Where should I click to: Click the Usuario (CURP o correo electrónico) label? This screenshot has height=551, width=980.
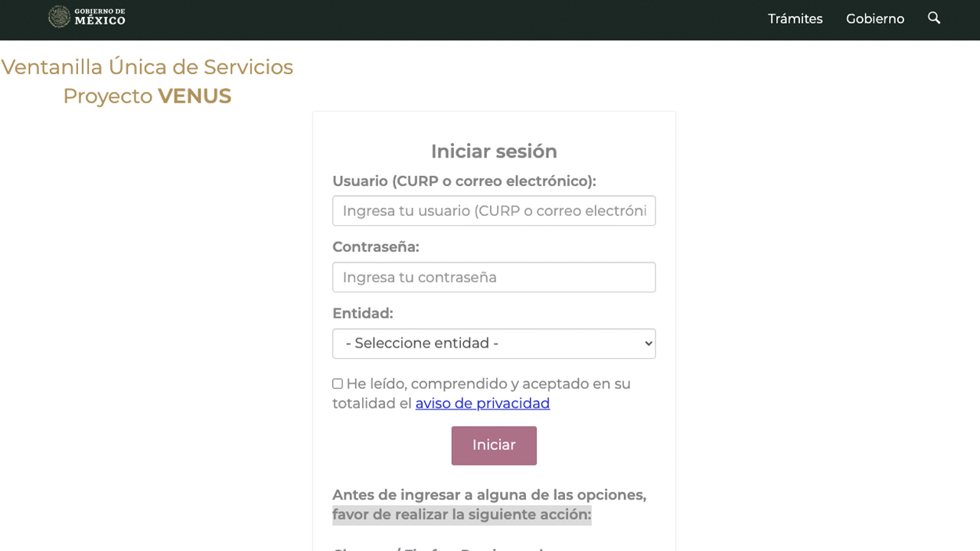coord(464,181)
